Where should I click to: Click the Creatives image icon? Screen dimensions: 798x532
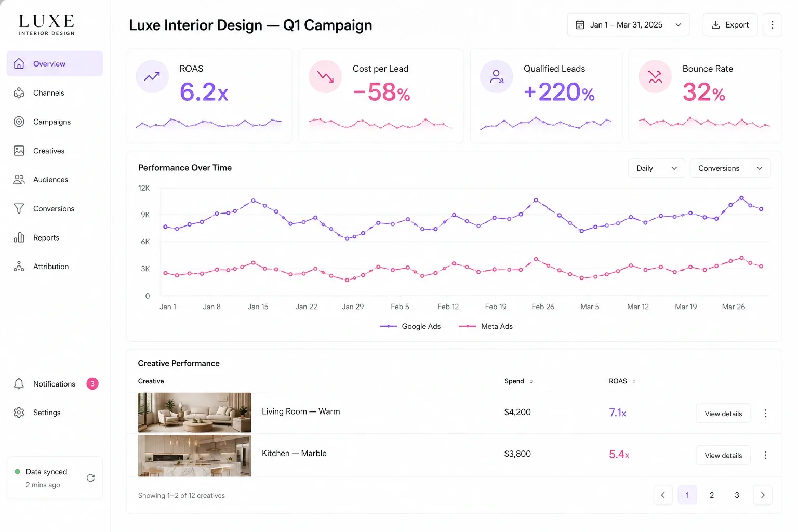tap(19, 151)
